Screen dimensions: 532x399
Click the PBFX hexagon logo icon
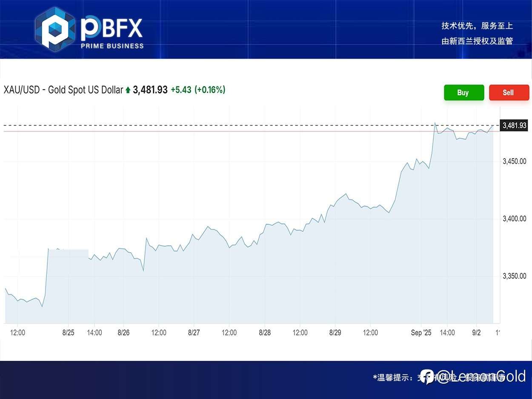coord(54,28)
